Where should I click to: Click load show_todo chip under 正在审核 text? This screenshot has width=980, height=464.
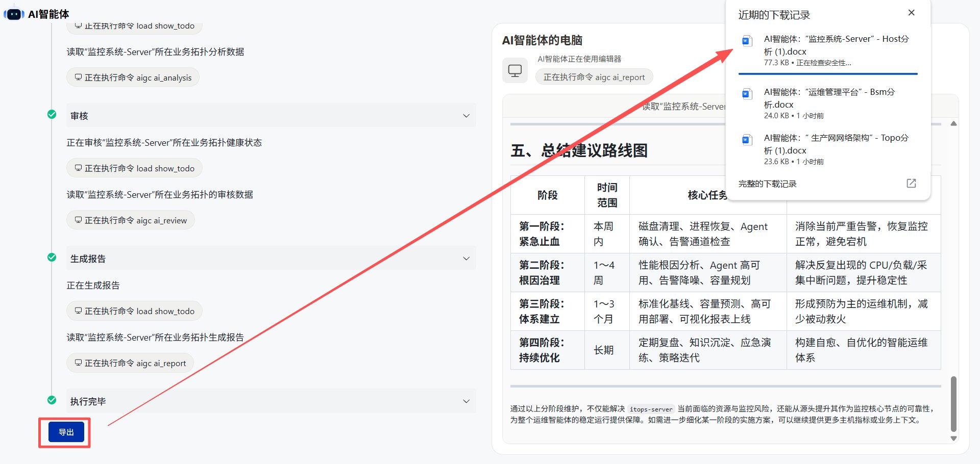[134, 168]
